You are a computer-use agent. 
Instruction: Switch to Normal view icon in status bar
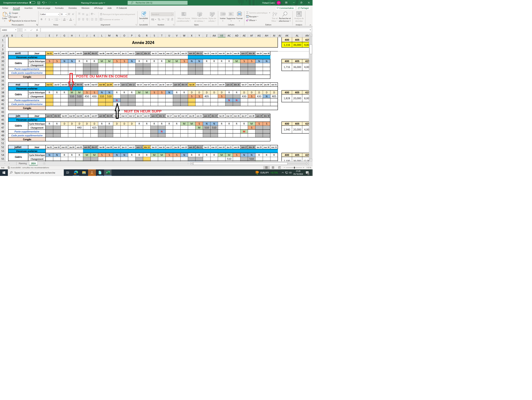[x=266, y=168]
